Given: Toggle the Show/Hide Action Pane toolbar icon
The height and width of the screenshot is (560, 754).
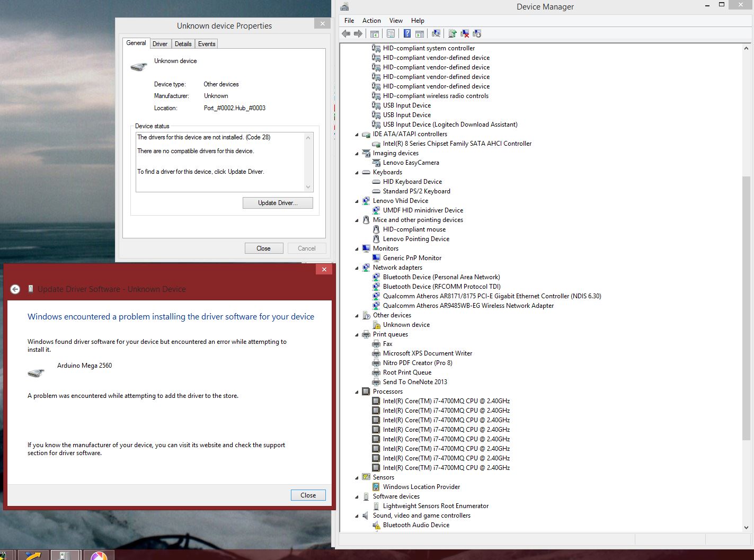Looking at the screenshot, I should point(420,34).
